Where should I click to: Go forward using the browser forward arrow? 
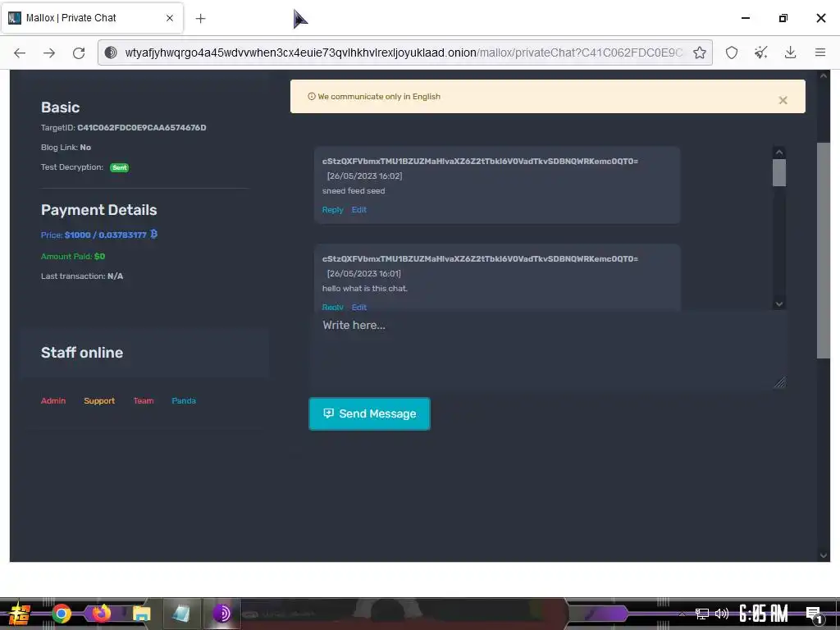pyautogui.click(x=49, y=52)
